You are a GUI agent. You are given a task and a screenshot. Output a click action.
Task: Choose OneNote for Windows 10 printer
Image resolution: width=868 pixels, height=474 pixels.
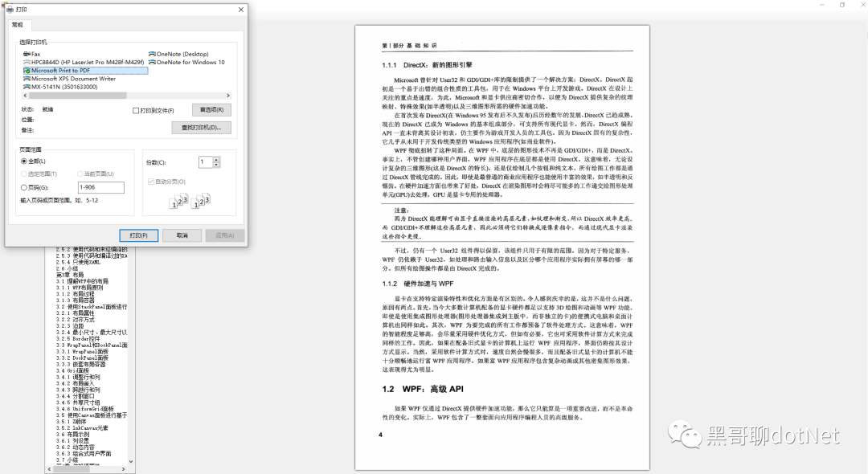coord(186,62)
